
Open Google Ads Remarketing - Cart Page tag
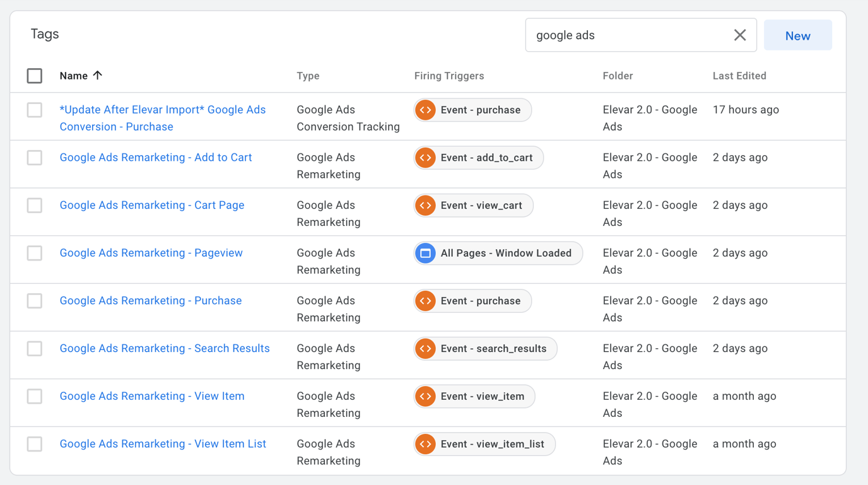[152, 206]
